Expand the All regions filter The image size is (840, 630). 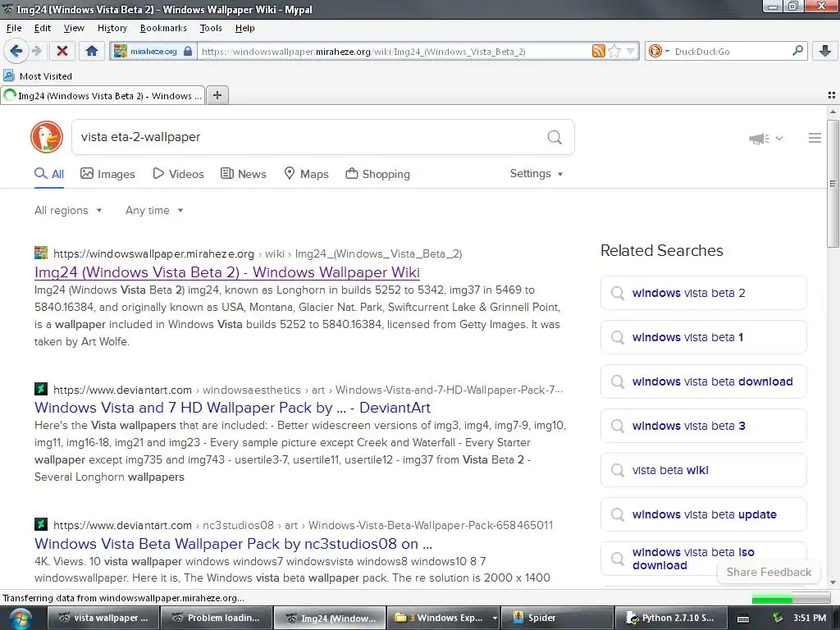(68, 211)
